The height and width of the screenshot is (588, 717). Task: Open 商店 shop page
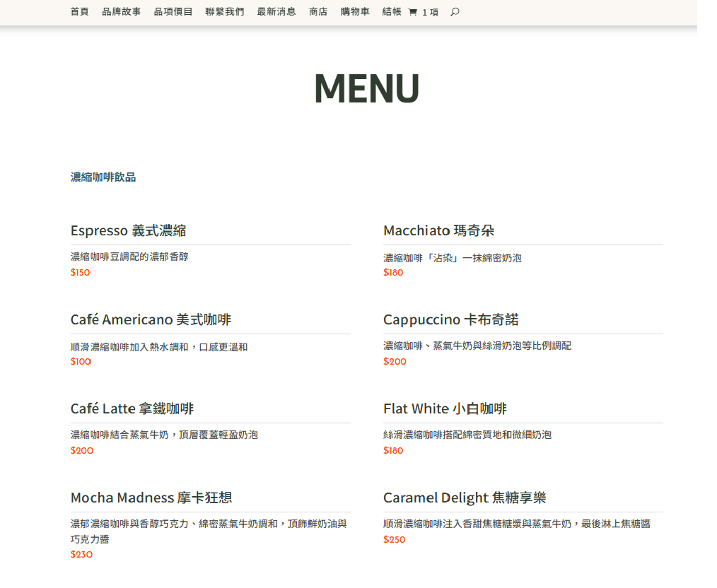click(x=318, y=12)
